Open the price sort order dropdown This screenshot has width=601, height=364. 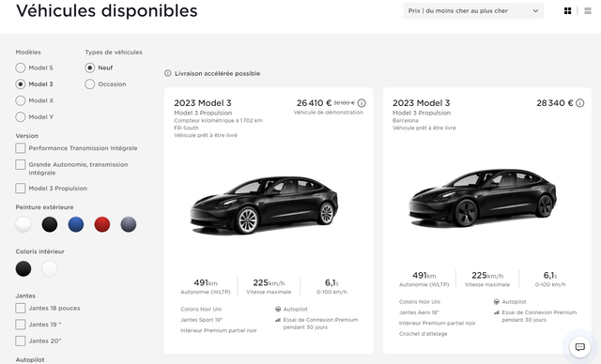click(473, 10)
